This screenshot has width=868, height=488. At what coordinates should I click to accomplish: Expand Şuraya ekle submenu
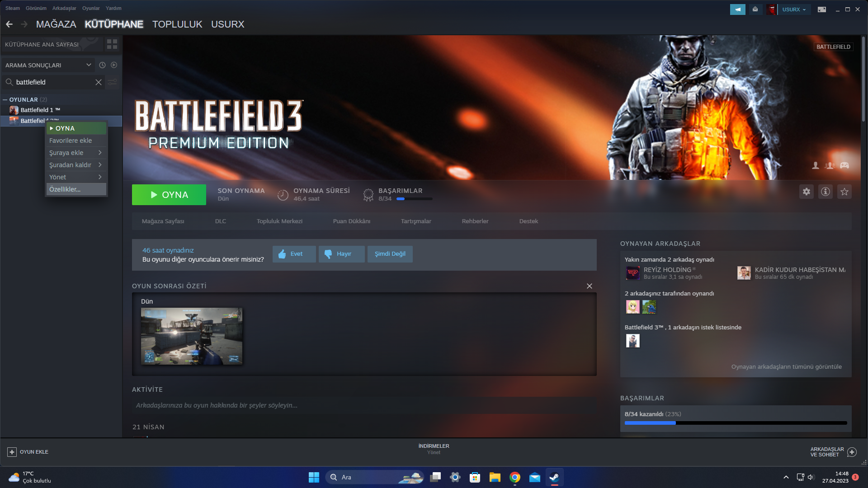point(76,153)
